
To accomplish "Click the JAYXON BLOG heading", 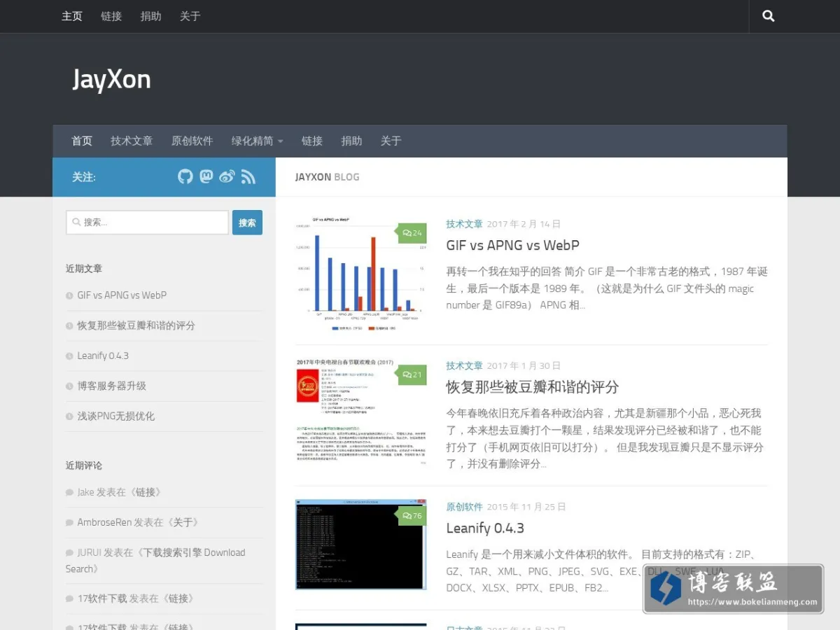I will (x=327, y=177).
